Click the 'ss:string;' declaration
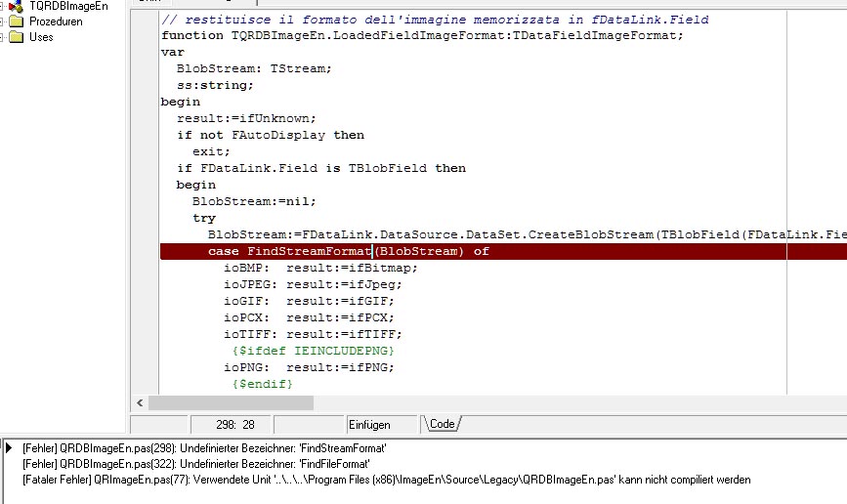 (215, 85)
